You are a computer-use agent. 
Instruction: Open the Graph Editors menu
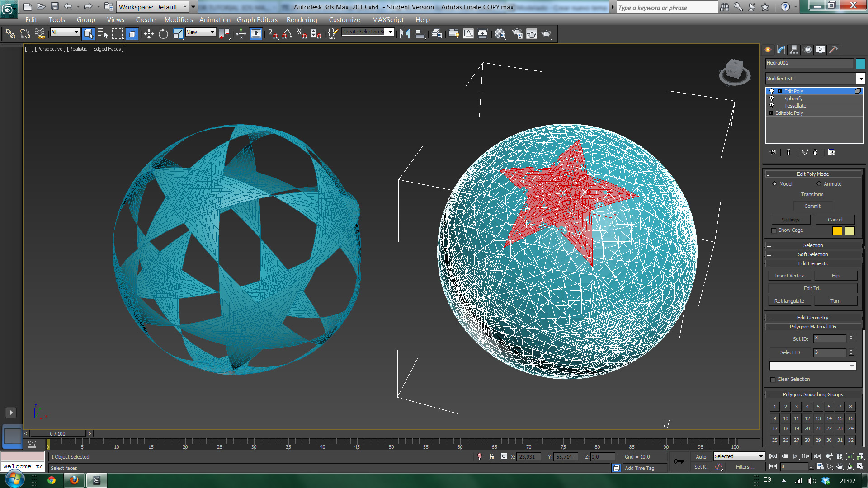click(x=257, y=20)
